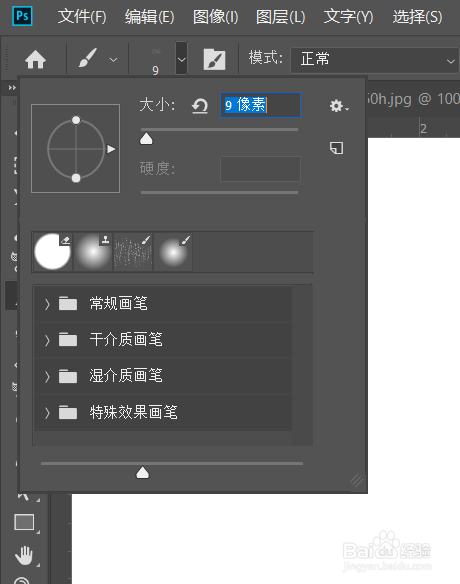Click the Photoshop Ps logo icon
The width and height of the screenshot is (460, 584).
(x=22, y=16)
